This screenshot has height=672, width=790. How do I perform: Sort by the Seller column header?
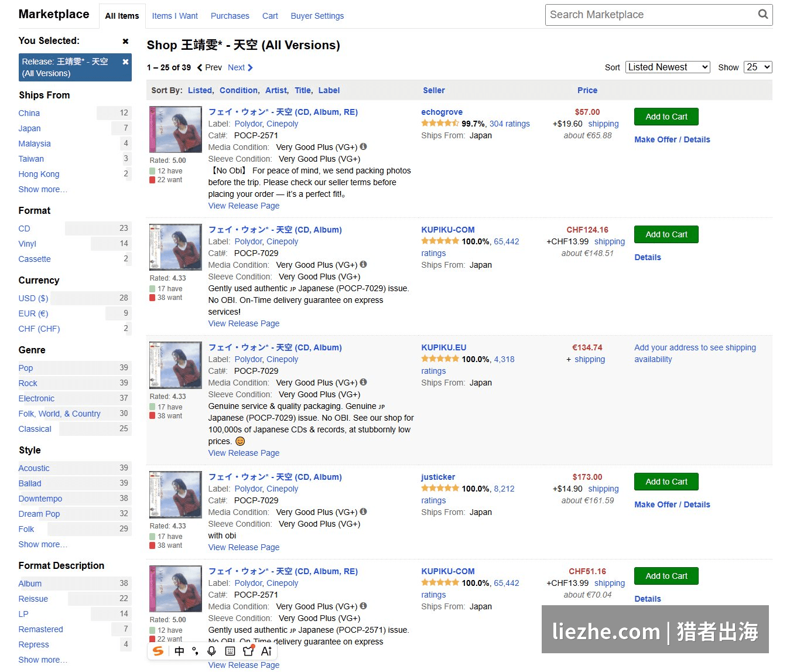tap(434, 90)
